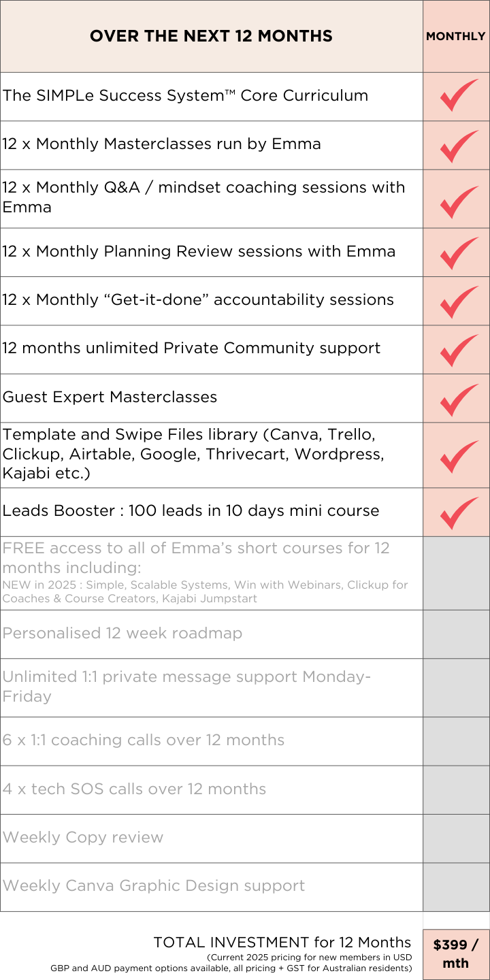Image resolution: width=490 pixels, height=980 pixels.
Task: Click the empty grey cell for 4 x tech SOS calls
Action: [x=456, y=790]
